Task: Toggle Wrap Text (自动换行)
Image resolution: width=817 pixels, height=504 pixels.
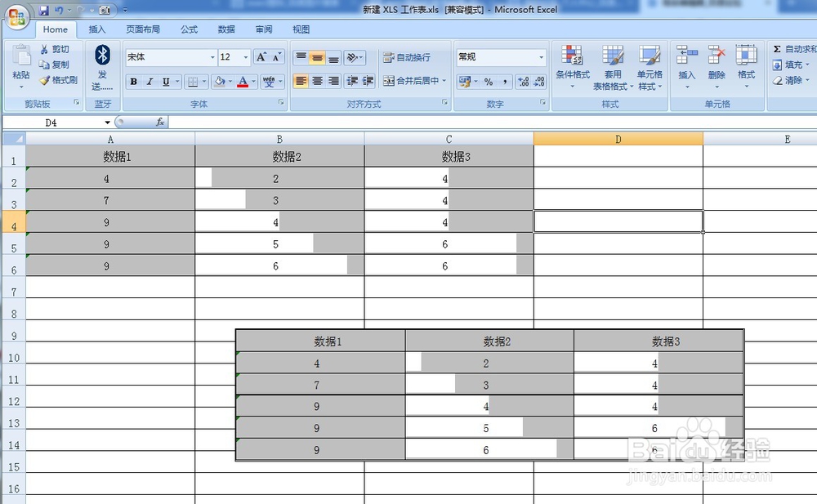Action: 413,57
